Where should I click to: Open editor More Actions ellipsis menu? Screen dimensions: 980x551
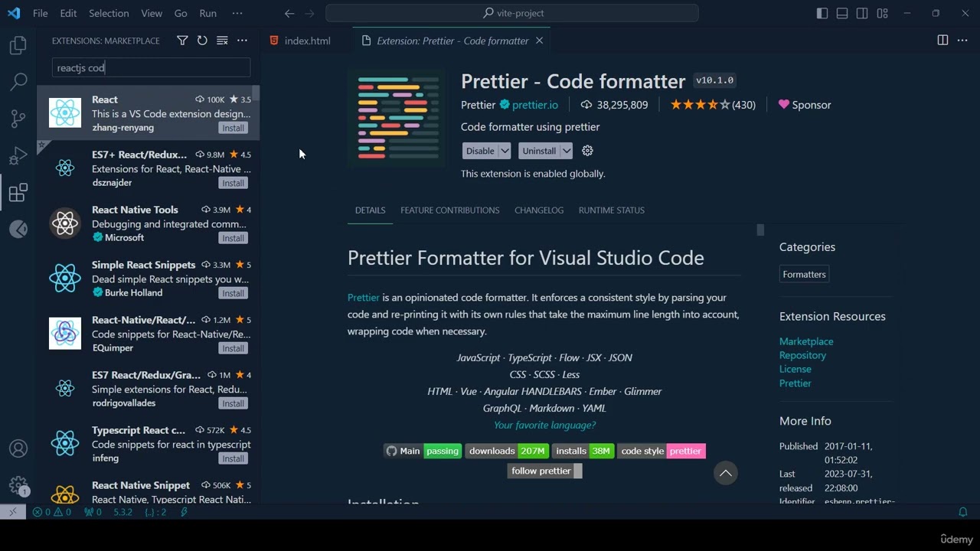click(962, 41)
